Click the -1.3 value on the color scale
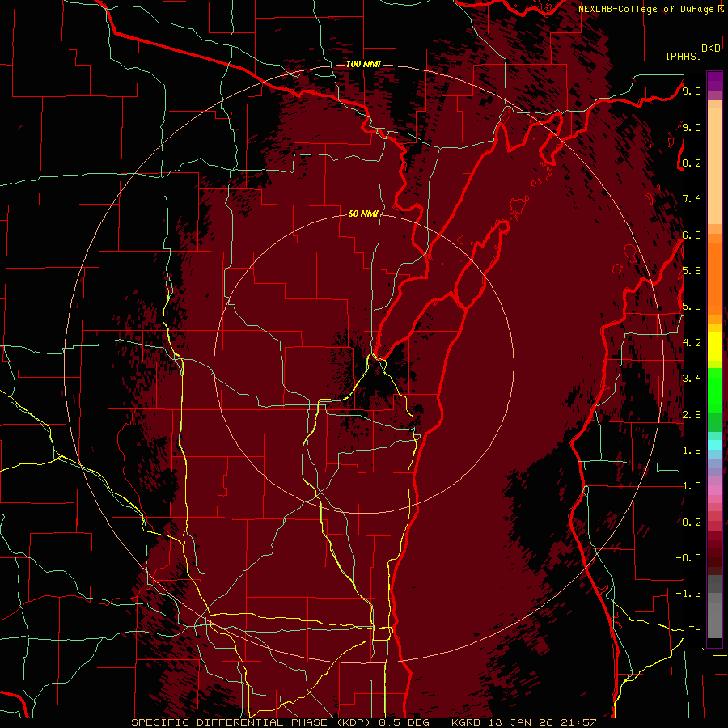Image resolution: width=728 pixels, height=728 pixels. click(688, 594)
